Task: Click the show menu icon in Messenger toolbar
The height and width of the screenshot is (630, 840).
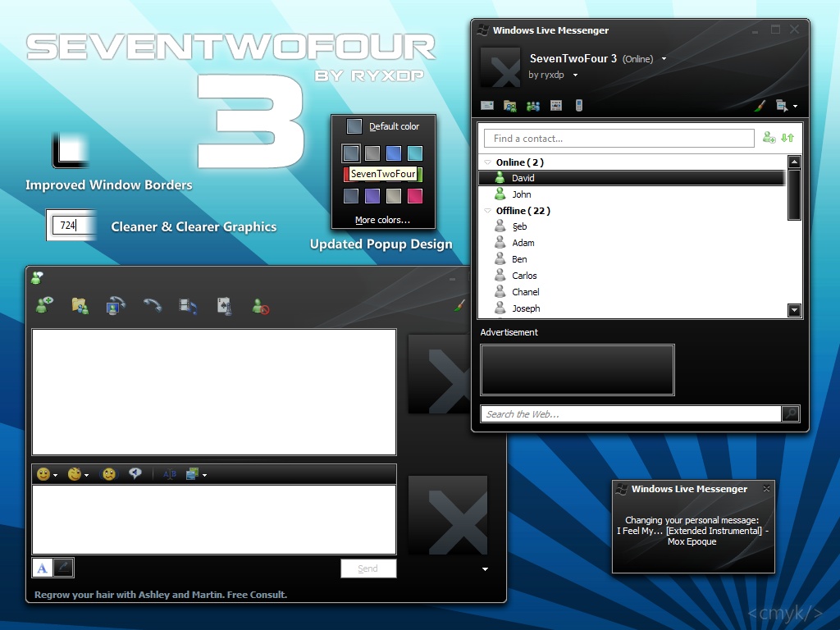Action: click(x=782, y=106)
